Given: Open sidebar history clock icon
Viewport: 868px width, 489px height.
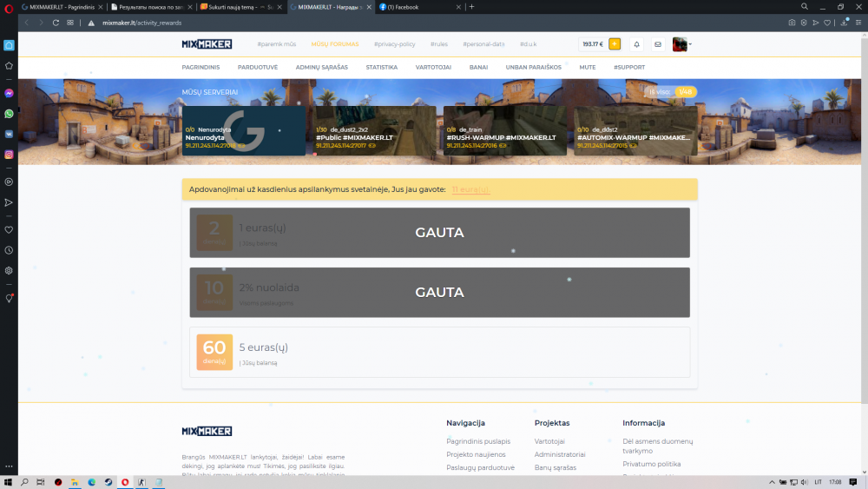Looking at the screenshot, I should click(x=9, y=250).
